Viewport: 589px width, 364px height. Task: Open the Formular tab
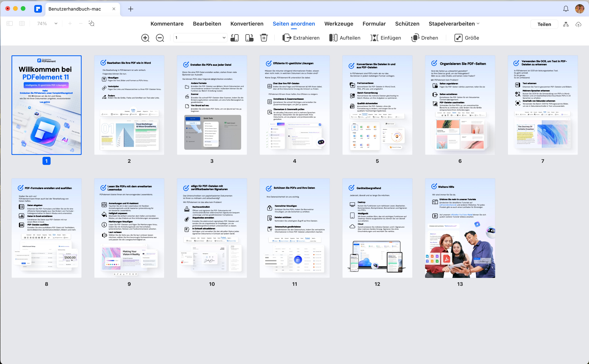tap(374, 24)
